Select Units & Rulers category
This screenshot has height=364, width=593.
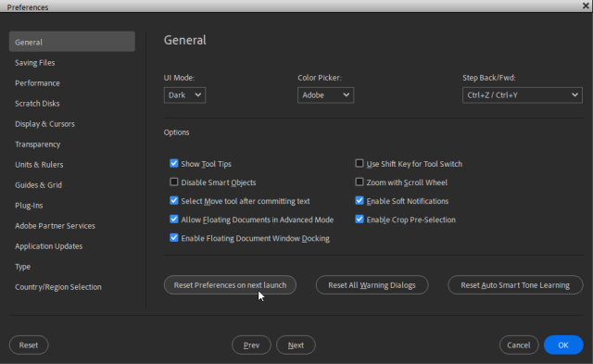(x=39, y=165)
